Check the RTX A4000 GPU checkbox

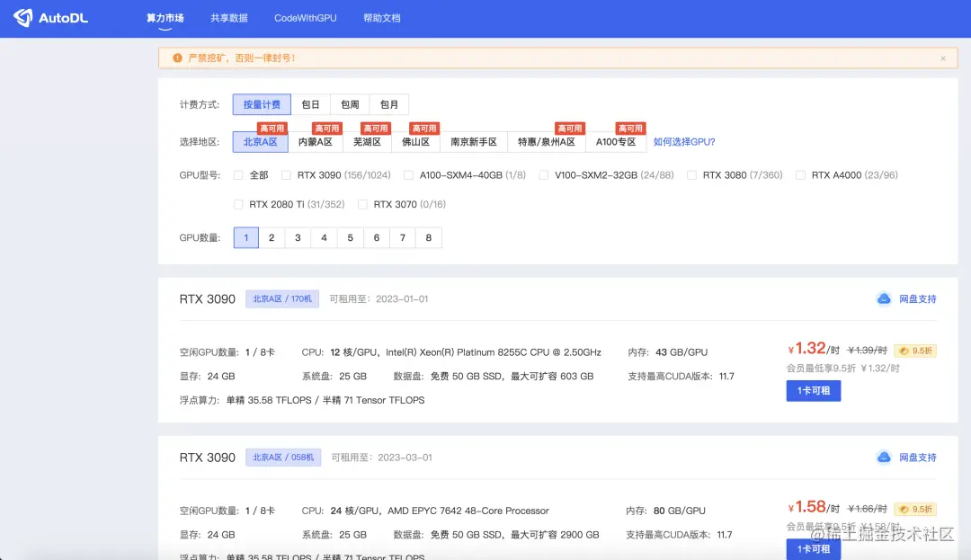pos(800,175)
